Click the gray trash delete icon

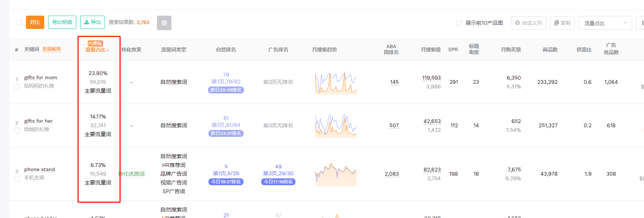pos(164,23)
